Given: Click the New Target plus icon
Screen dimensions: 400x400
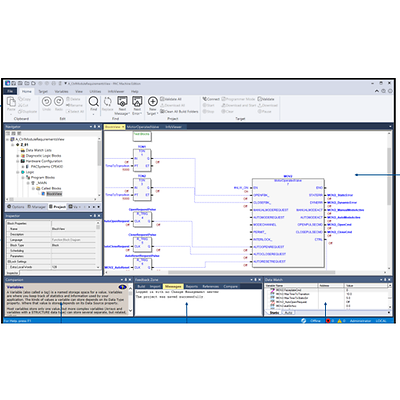Looking at the screenshot, I should tap(153, 101).
